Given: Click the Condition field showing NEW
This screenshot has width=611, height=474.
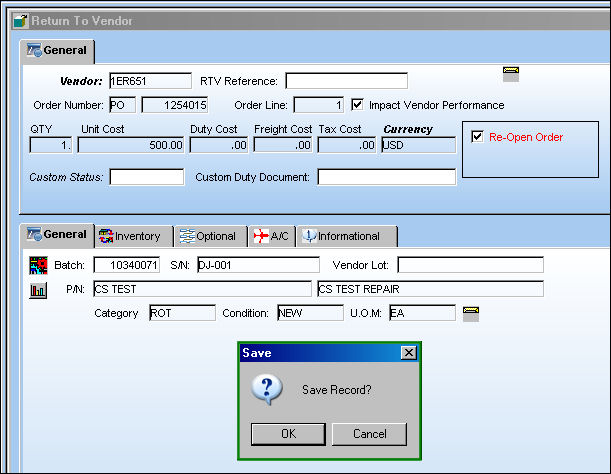Looking at the screenshot, I should [x=311, y=313].
